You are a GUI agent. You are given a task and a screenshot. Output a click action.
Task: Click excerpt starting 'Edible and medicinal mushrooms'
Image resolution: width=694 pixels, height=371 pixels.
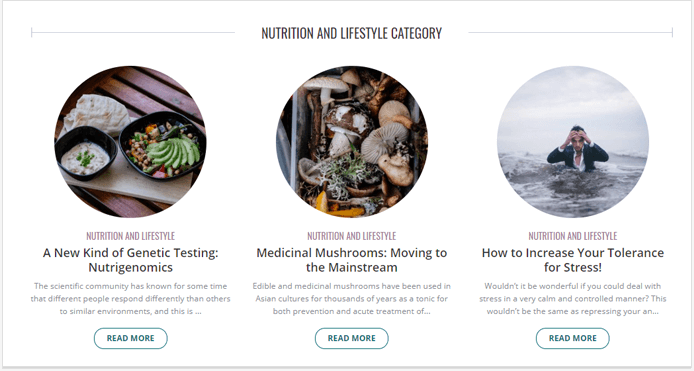(352, 298)
